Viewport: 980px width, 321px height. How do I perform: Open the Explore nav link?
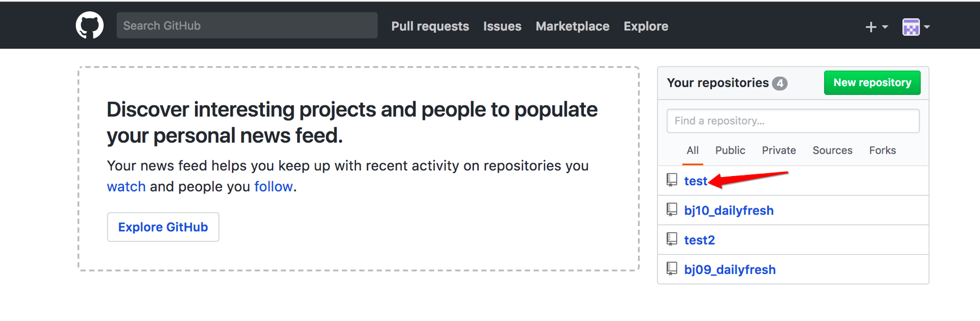click(646, 26)
